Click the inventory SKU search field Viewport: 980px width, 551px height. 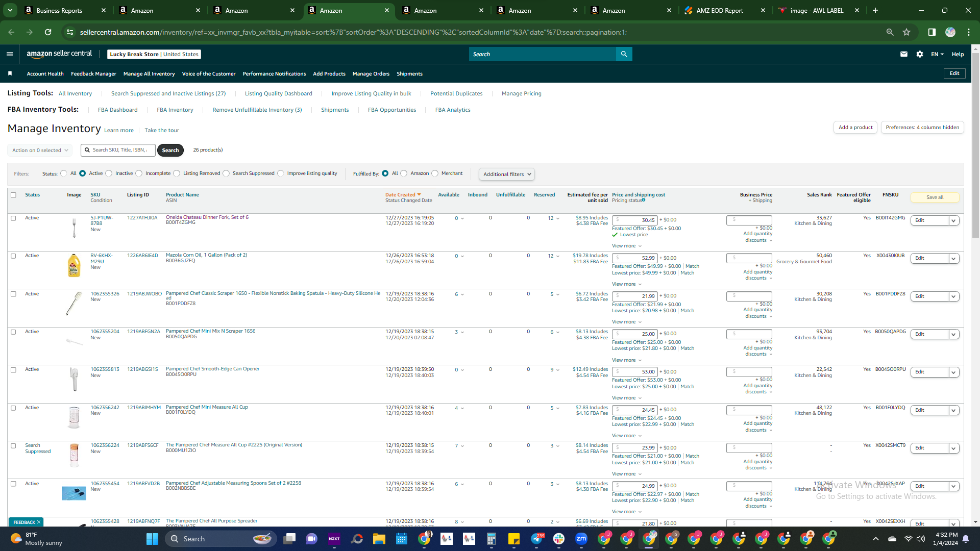click(118, 151)
